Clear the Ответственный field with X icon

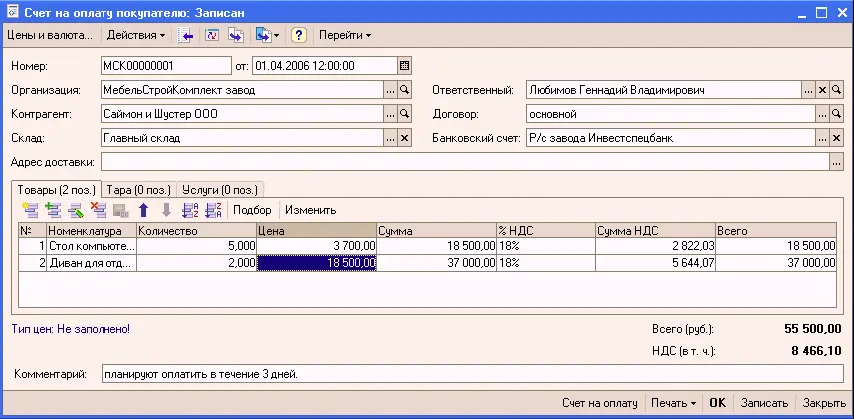(823, 90)
